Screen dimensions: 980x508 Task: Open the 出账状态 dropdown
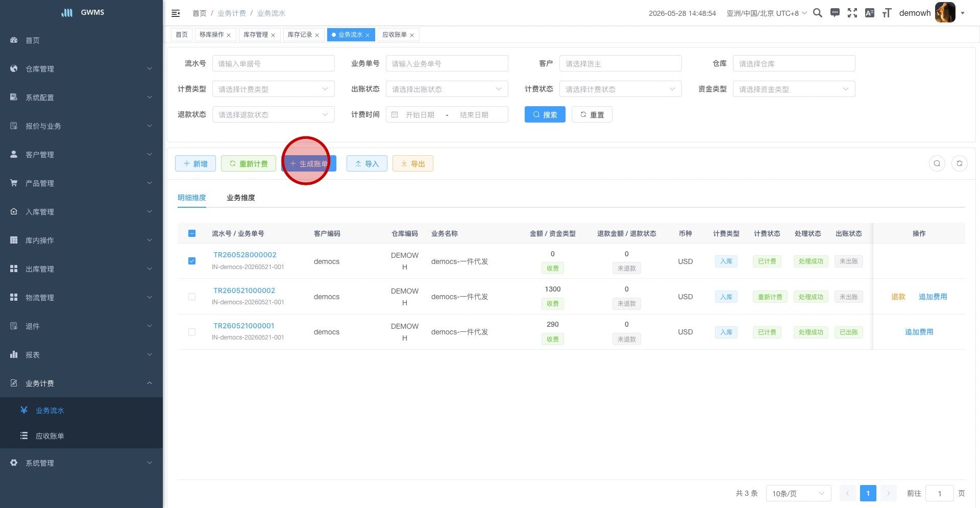[447, 89]
